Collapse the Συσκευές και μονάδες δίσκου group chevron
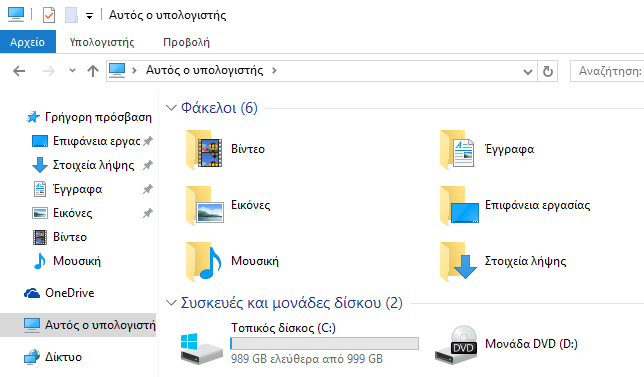This screenshot has width=644, height=377. [x=171, y=303]
